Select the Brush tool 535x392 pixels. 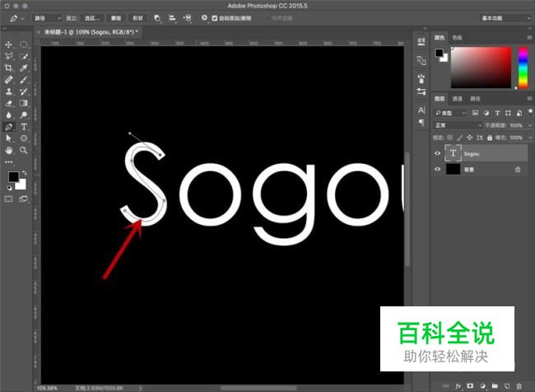click(24, 80)
